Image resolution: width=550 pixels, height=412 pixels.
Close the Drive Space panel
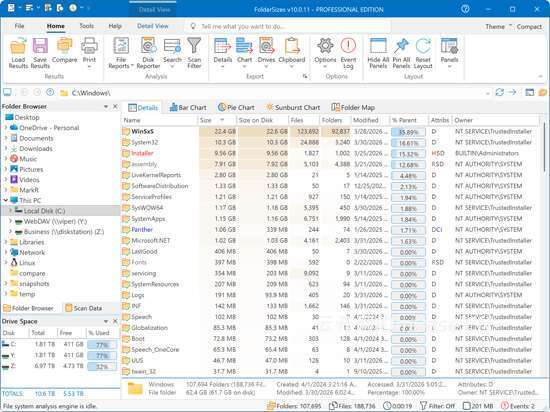click(x=115, y=321)
